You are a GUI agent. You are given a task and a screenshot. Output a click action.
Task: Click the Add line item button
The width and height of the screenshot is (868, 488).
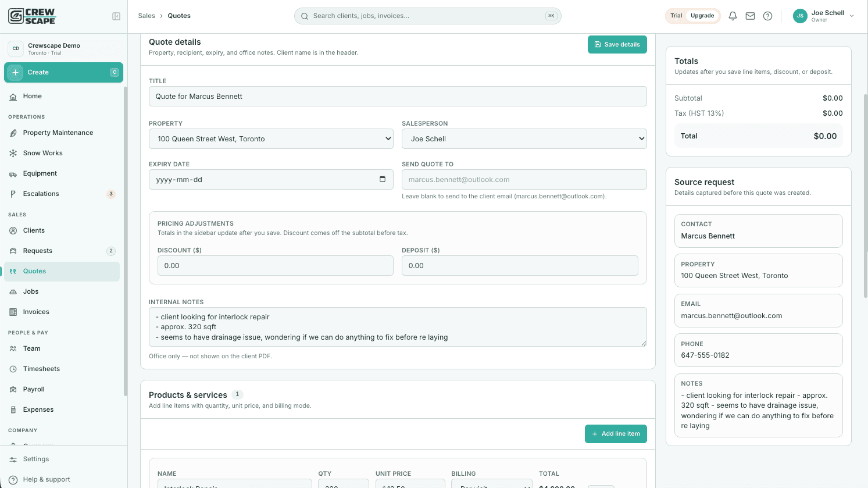(616, 434)
